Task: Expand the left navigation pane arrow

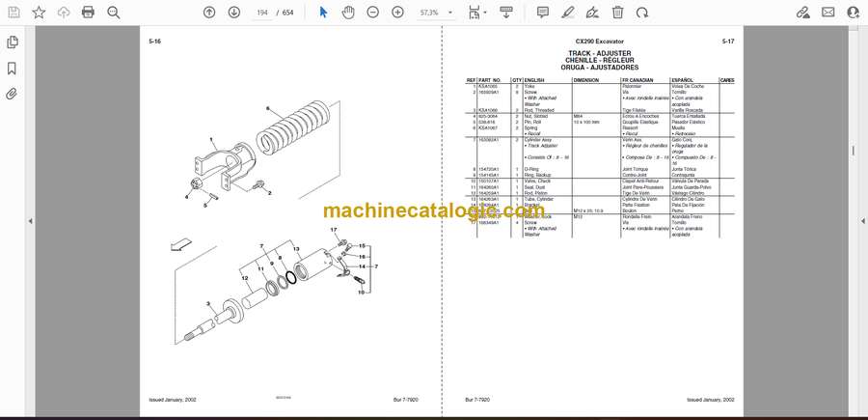Action: point(30,221)
